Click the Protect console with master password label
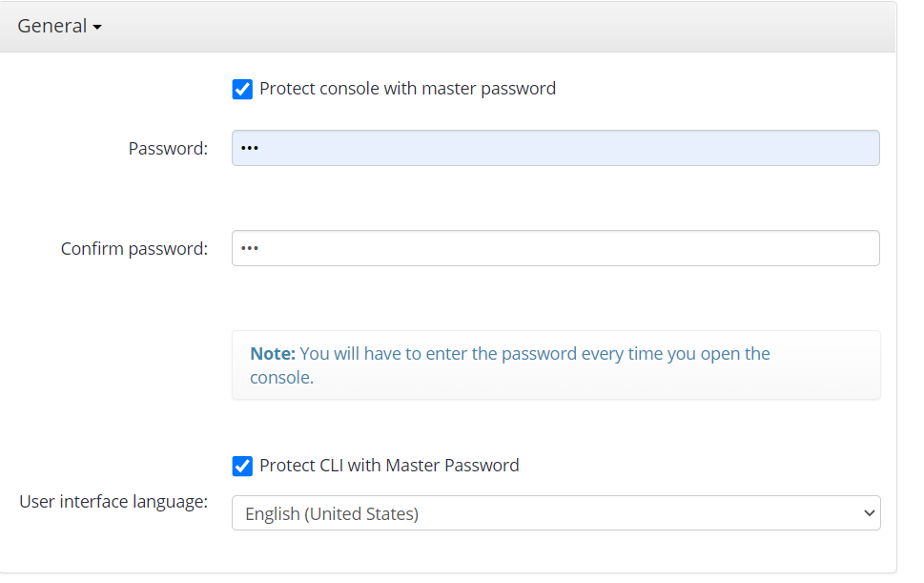This screenshot has height=583, width=924. (x=406, y=89)
